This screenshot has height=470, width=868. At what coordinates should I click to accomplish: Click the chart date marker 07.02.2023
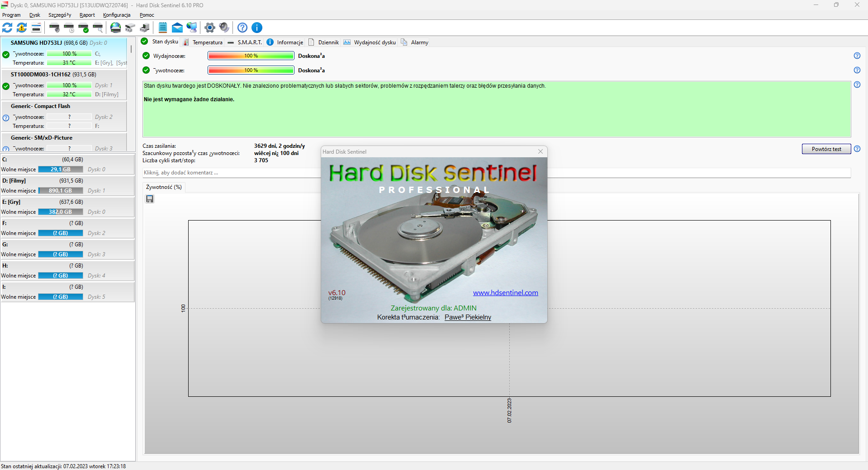click(509, 410)
